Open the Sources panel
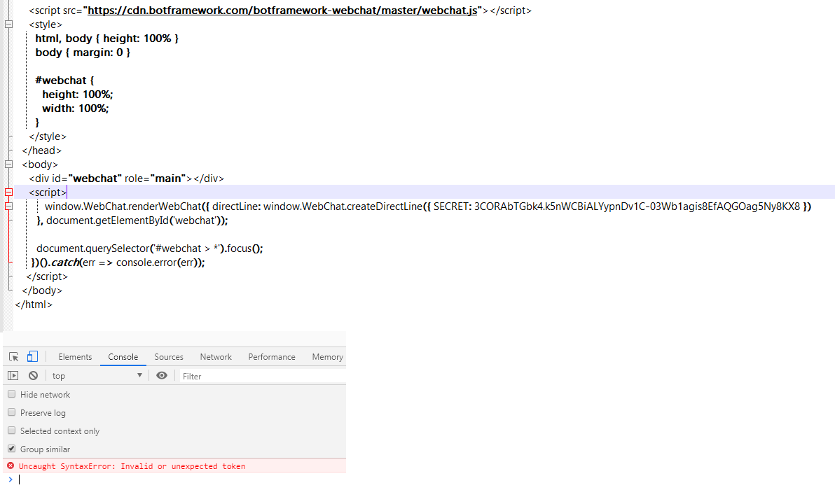Screen dimensions: 835x504 (x=169, y=356)
